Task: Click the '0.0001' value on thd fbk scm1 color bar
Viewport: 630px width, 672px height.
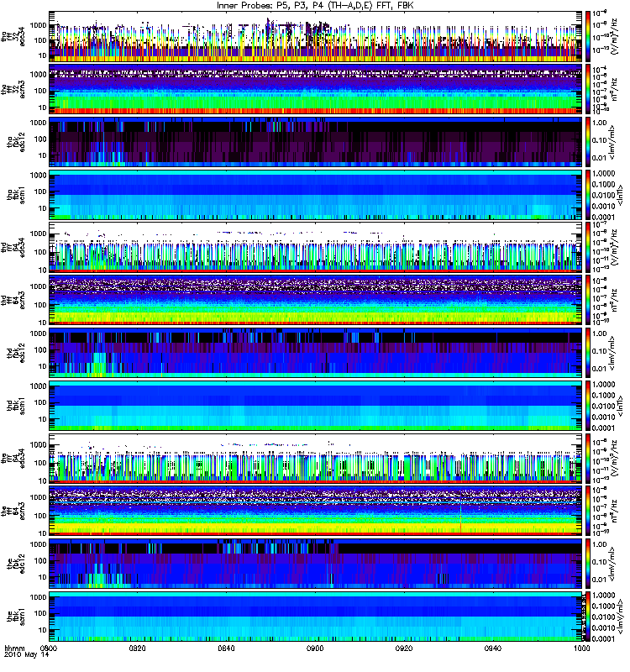Action: (x=603, y=428)
